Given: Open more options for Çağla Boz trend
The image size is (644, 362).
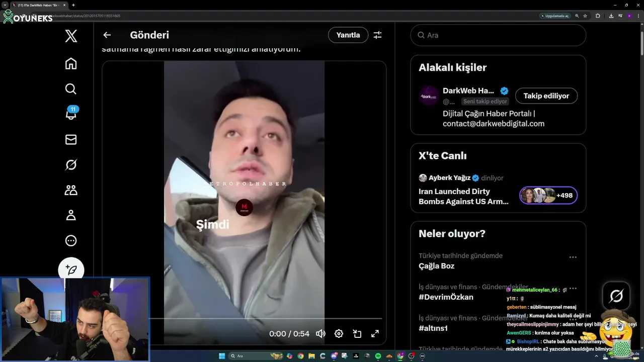Looking at the screenshot, I should pyautogui.click(x=573, y=257).
